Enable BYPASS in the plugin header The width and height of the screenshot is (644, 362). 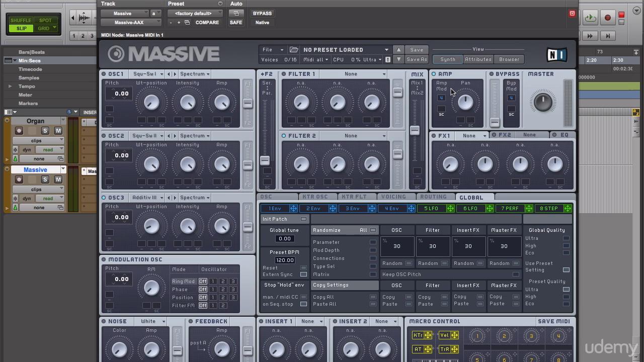262,13
